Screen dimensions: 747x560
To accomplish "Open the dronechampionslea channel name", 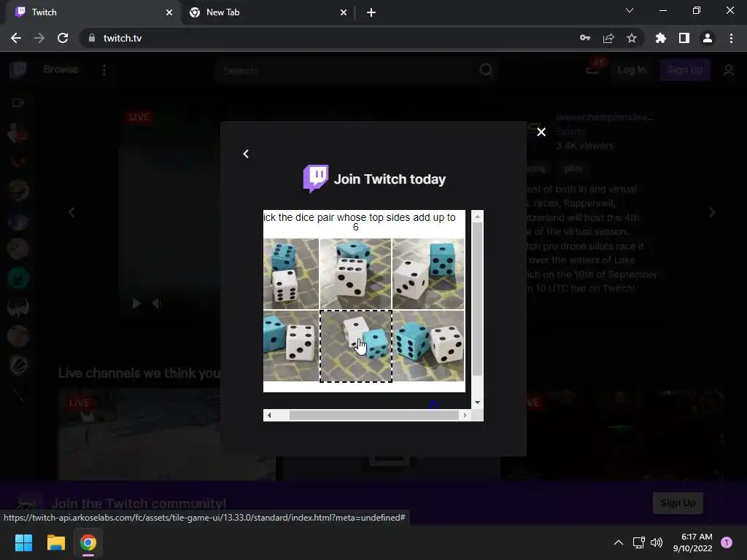I will [x=605, y=117].
